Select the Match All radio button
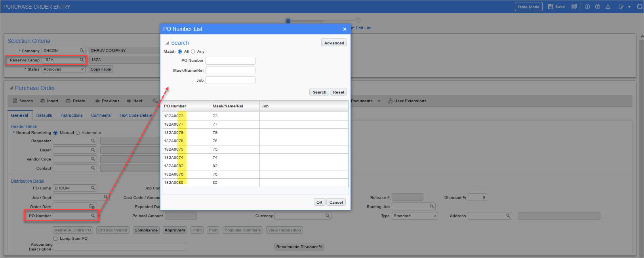 pos(180,52)
